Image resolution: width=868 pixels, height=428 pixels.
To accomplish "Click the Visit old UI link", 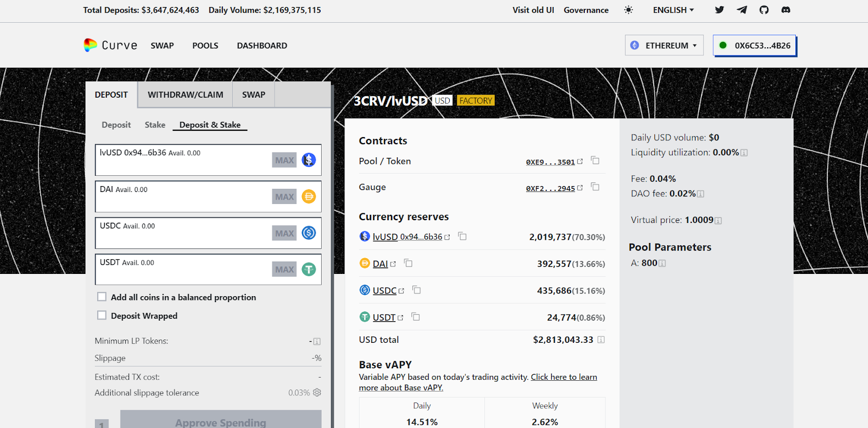I will (x=533, y=10).
